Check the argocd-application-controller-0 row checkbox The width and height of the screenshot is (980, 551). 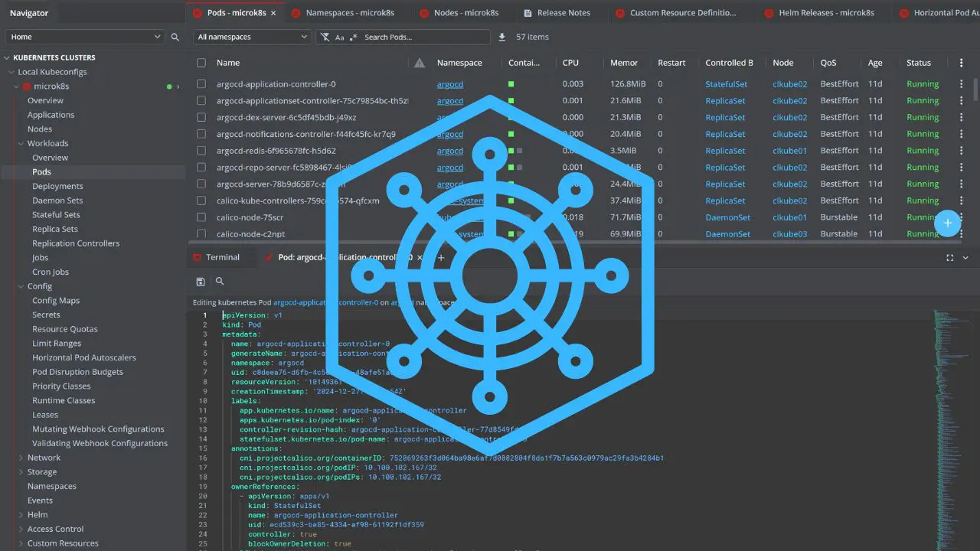pyautogui.click(x=201, y=83)
